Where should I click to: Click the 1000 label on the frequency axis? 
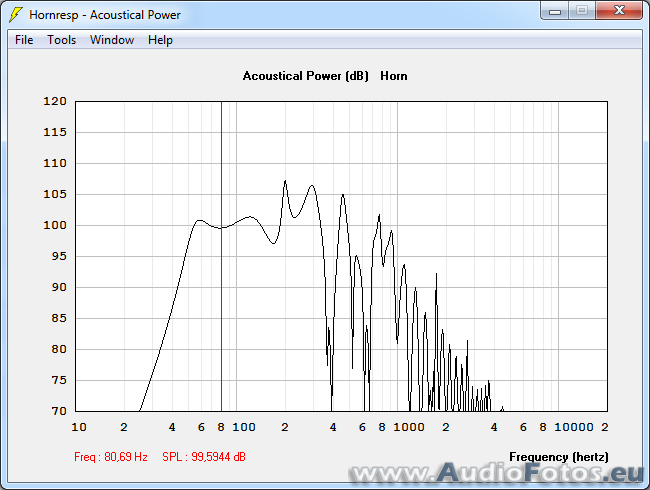pos(410,427)
